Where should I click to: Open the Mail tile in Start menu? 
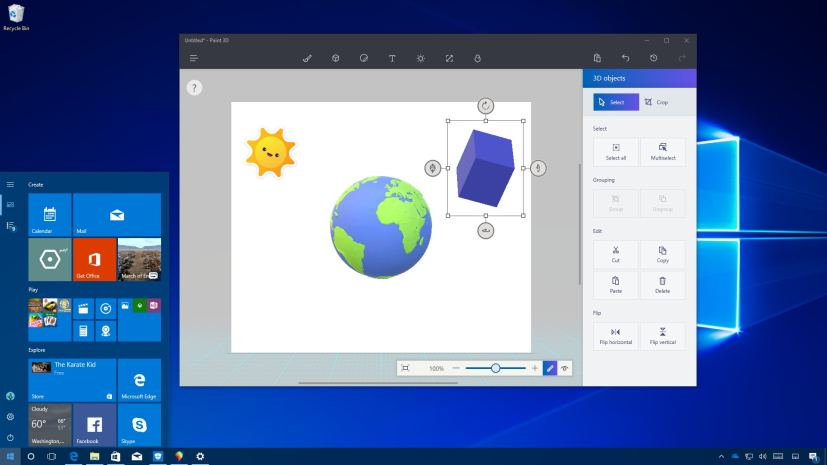tap(117, 215)
